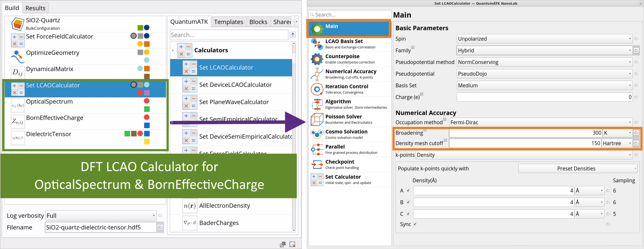644x249 pixels.
Task: Reset the Family setting with its icon
Action: click(x=636, y=50)
